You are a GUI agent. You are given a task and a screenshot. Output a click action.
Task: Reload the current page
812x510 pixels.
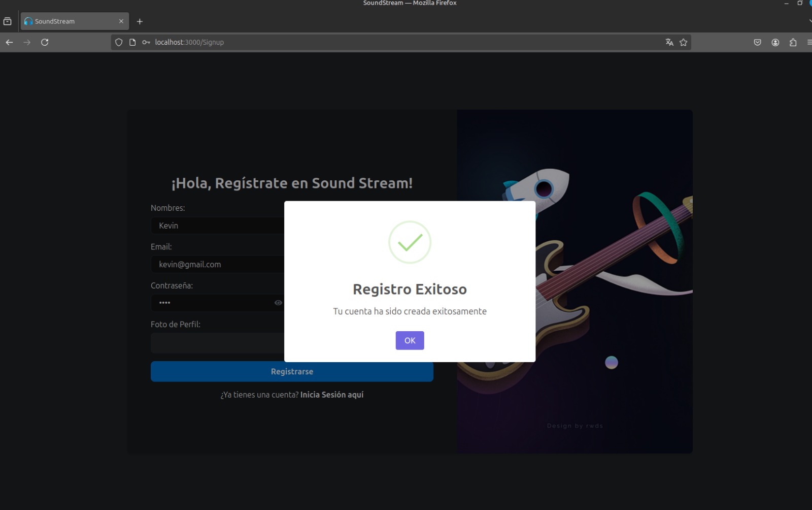pos(45,42)
